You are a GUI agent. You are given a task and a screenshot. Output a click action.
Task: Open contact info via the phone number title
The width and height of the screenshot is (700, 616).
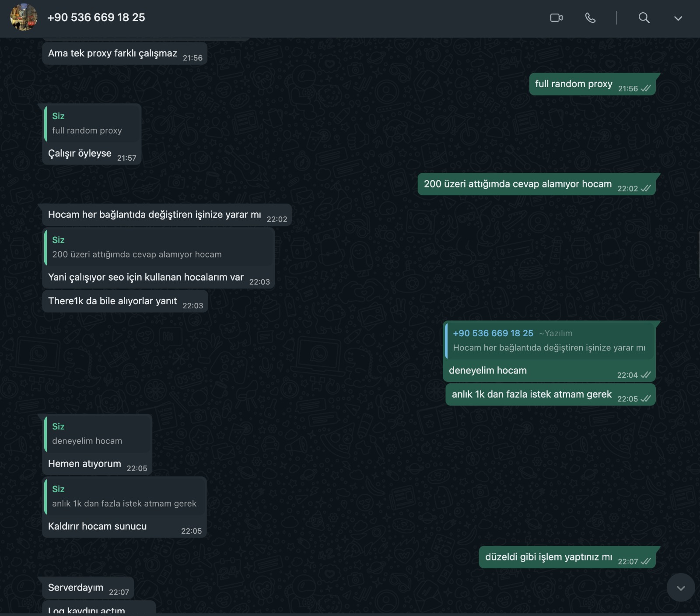96,18
